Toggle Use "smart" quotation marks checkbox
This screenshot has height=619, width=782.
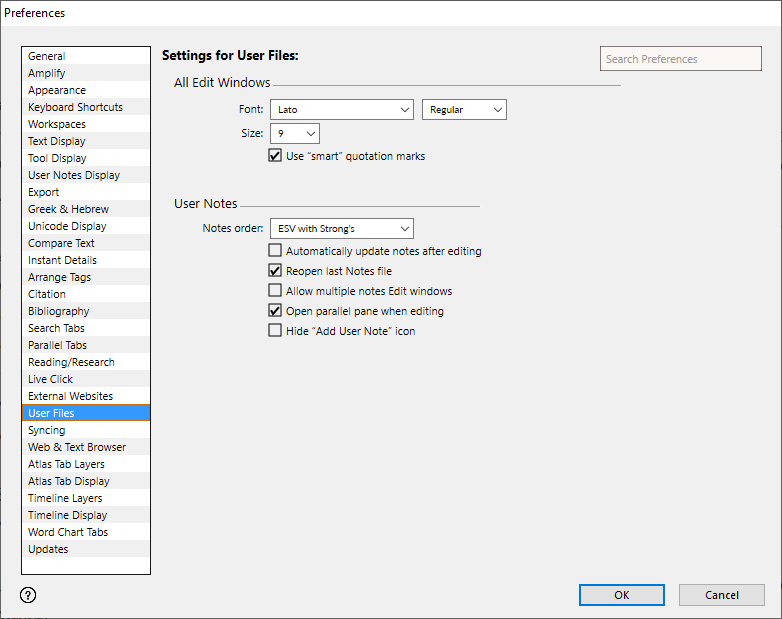point(275,156)
